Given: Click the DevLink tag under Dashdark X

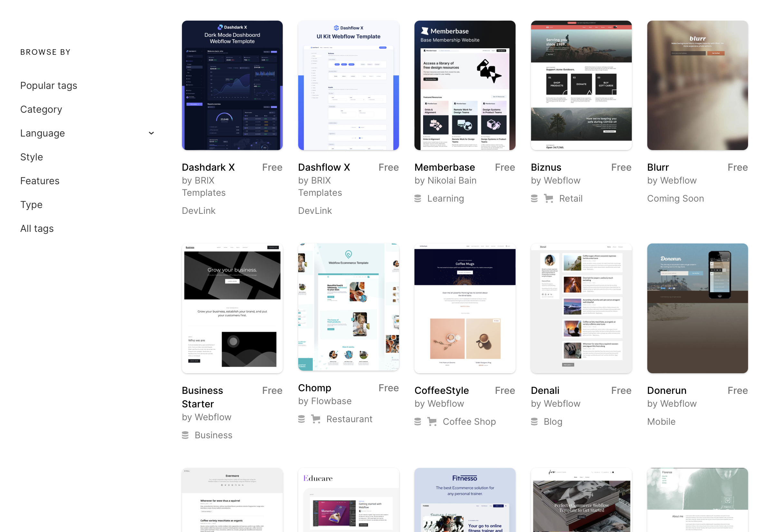Looking at the screenshot, I should [x=199, y=211].
